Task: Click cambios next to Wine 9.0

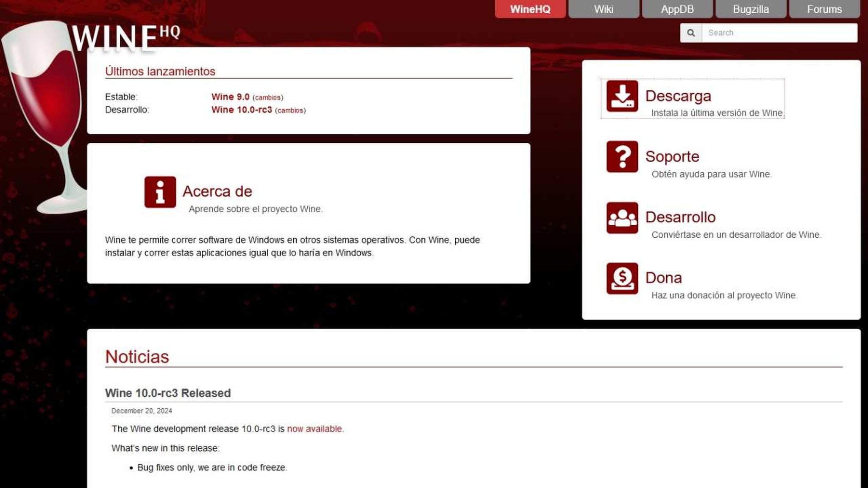Action: (x=268, y=97)
